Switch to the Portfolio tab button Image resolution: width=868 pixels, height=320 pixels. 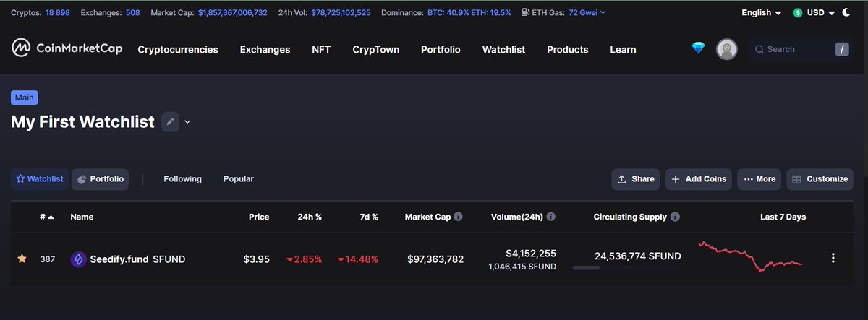[101, 179]
